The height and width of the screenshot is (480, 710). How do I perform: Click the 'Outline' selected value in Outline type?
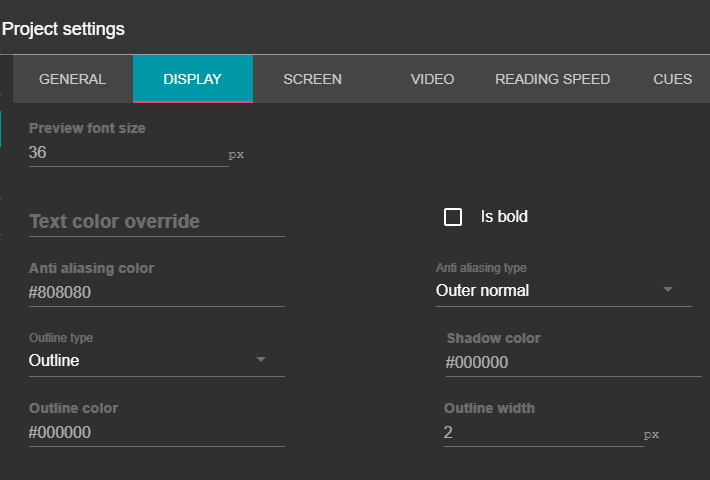point(54,361)
